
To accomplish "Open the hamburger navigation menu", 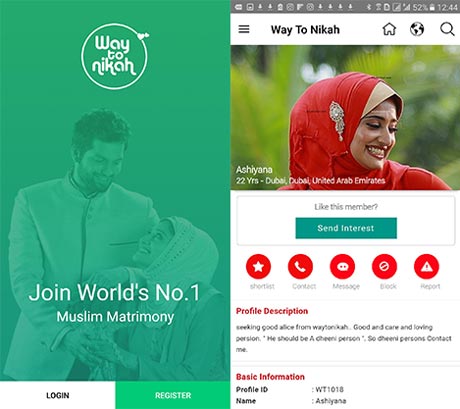I will click(244, 29).
